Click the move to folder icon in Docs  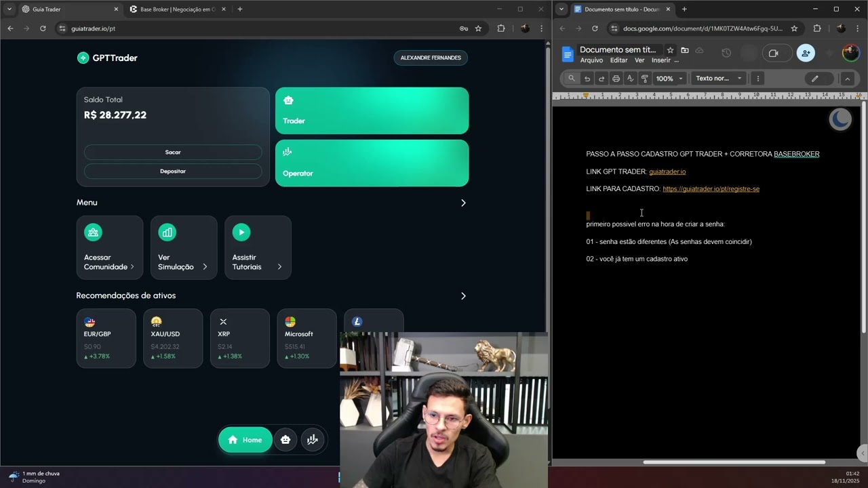pos(685,50)
